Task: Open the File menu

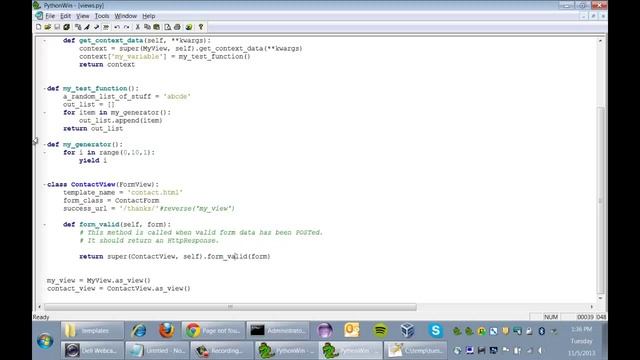Action: point(50,16)
